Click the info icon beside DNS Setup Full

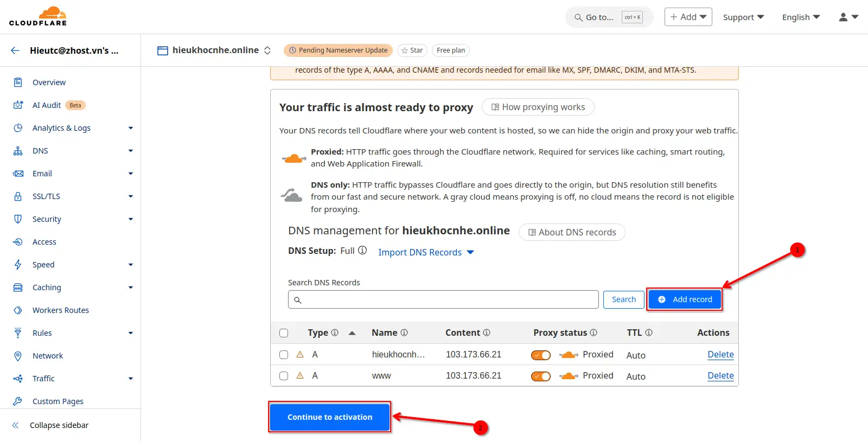pyautogui.click(x=362, y=251)
